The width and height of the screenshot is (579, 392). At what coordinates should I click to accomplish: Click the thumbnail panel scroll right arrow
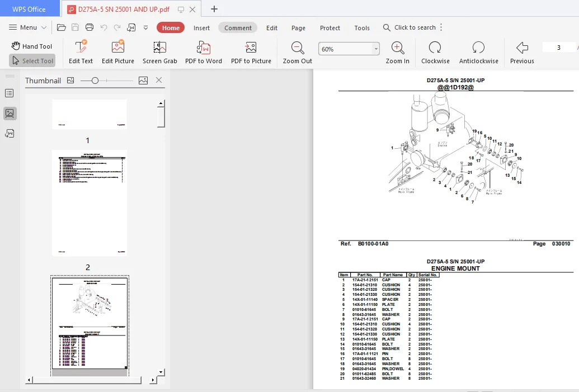(153, 380)
